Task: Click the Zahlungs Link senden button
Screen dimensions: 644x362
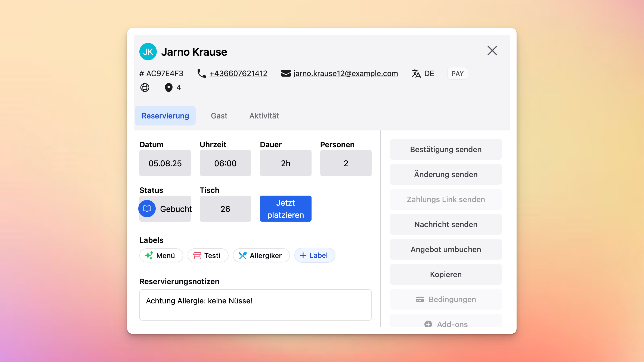Action: coord(446,199)
